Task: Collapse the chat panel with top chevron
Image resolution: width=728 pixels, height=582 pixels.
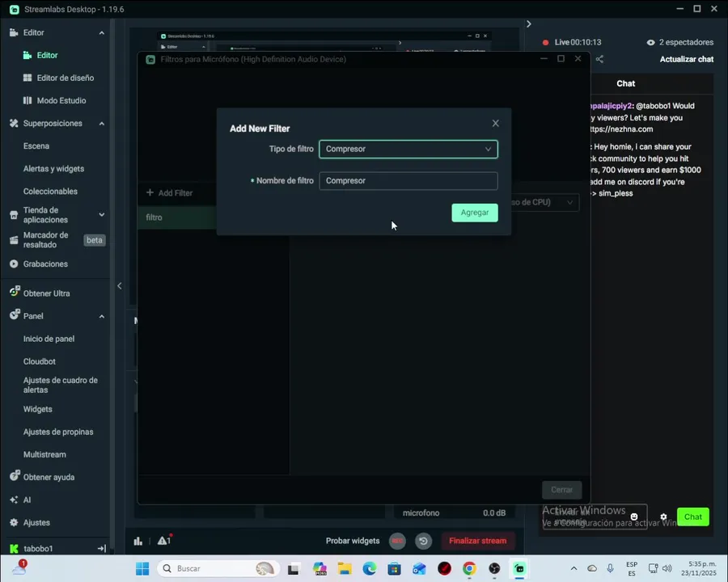Action: tap(528, 24)
